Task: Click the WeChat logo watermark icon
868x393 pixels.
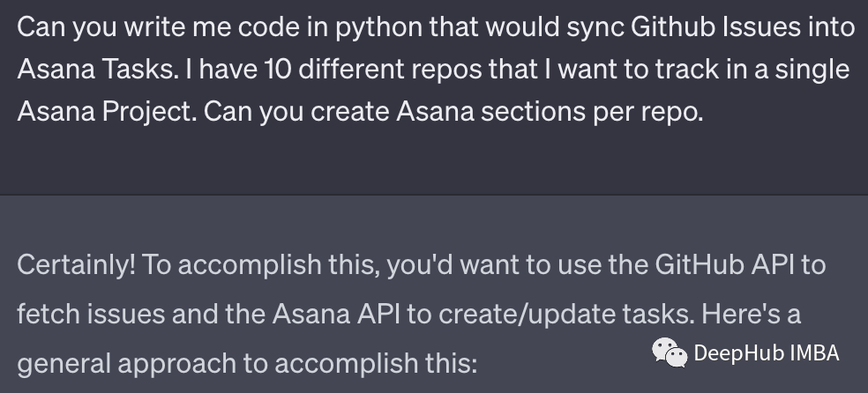Action: (670, 352)
